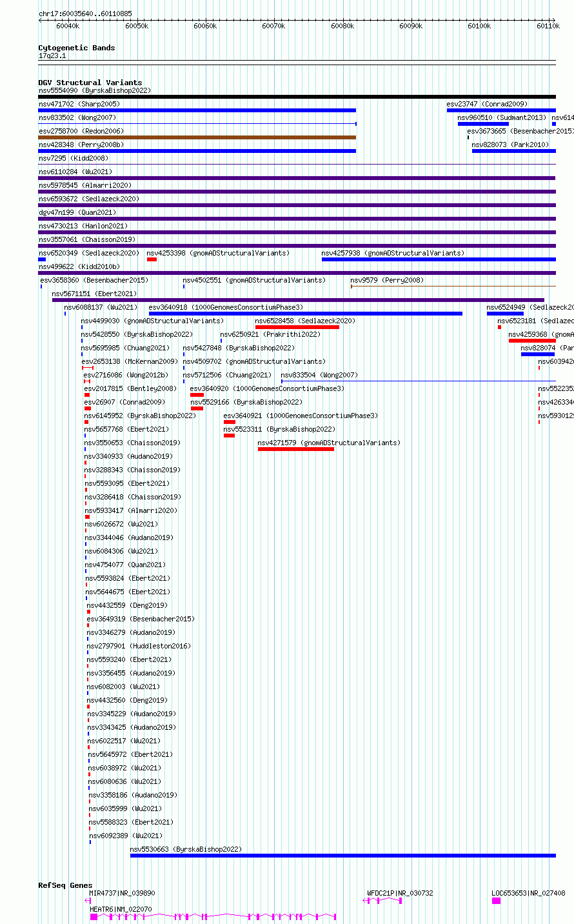
Task: Click nsv6092389 (Wu2021) label
Action: click(126, 836)
